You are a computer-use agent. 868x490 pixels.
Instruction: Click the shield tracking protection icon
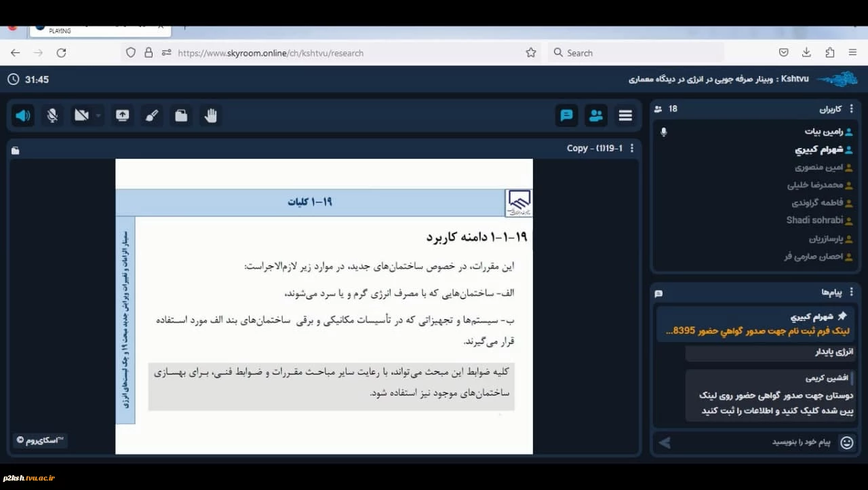tap(132, 52)
